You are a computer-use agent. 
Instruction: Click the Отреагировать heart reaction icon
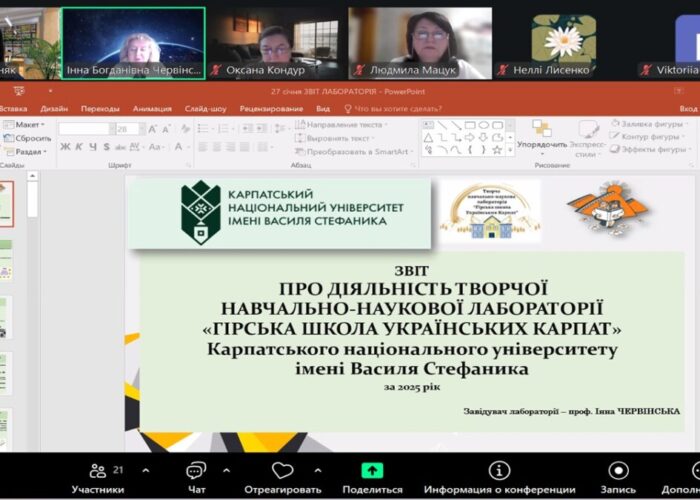tap(283, 477)
